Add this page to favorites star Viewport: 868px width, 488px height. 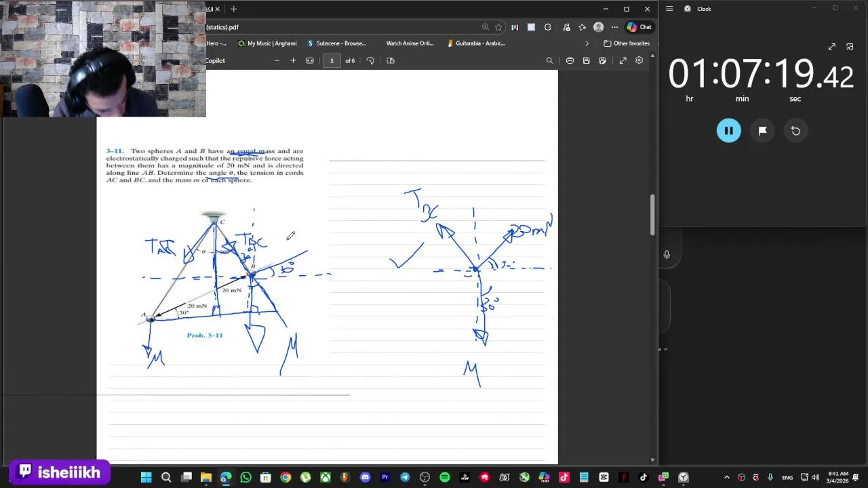(498, 27)
